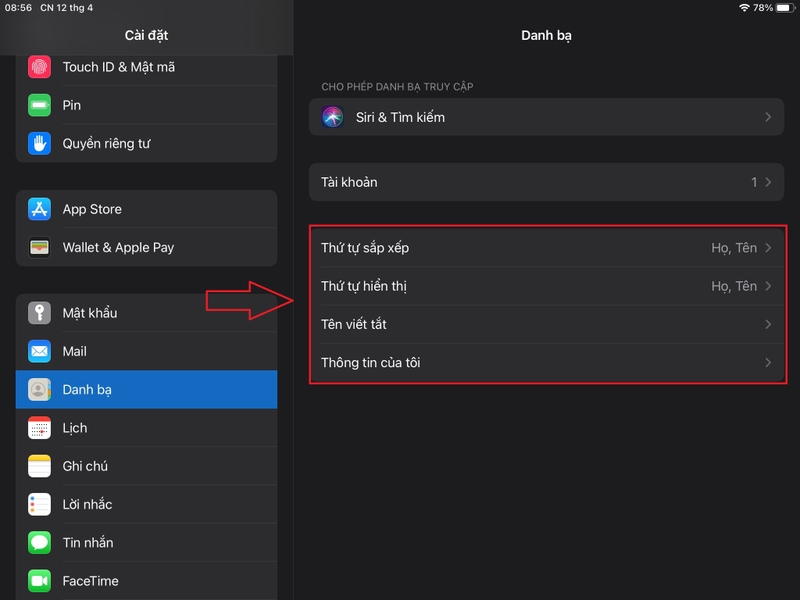Tap account count '1' in Tài khoản
This screenshot has height=600, width=800.
point(754,182)
